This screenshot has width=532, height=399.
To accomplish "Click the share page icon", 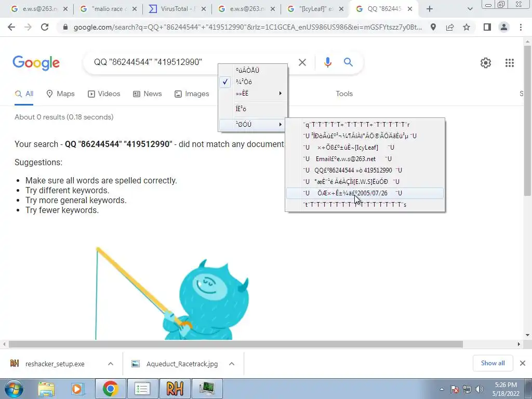I will point(450,27).
